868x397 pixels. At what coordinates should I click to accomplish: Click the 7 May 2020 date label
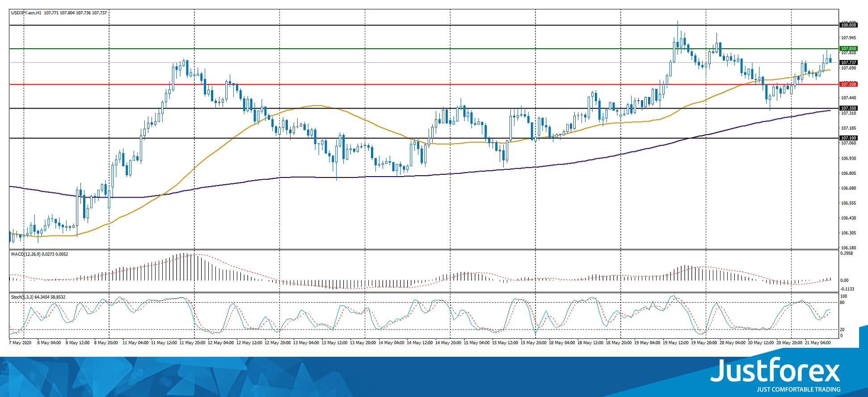[21, 343]
